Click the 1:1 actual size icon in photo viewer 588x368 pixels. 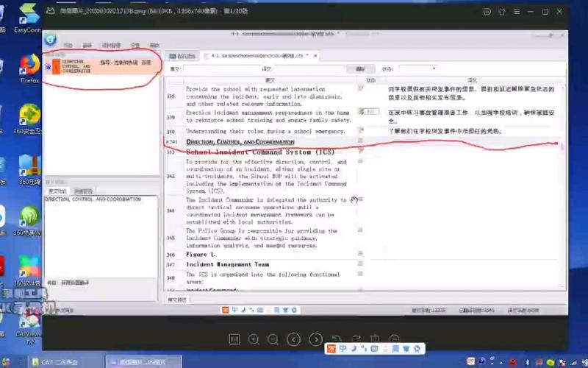click(x=234, y=339)
